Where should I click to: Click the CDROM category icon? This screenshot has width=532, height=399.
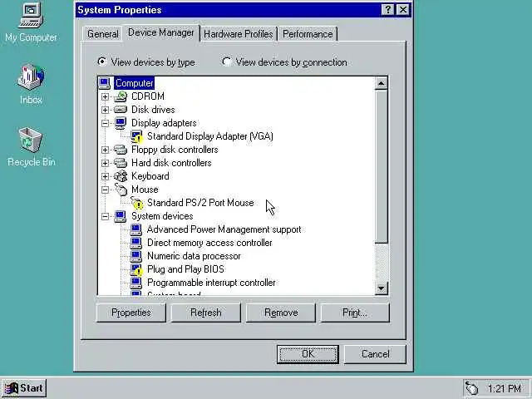[121, 96]
